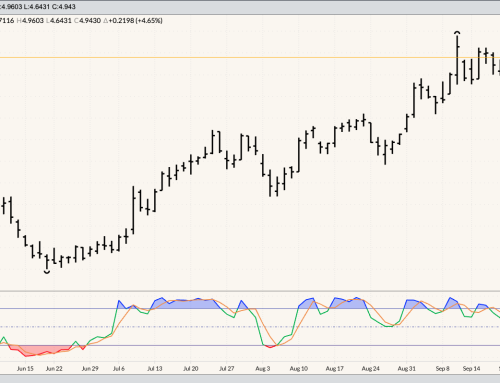500x383 pixels.
Task: Click the Aug 17 date label
Action: (335, 368)
